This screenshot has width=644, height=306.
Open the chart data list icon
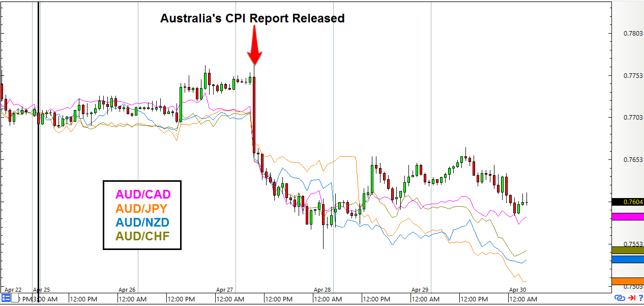7,298
